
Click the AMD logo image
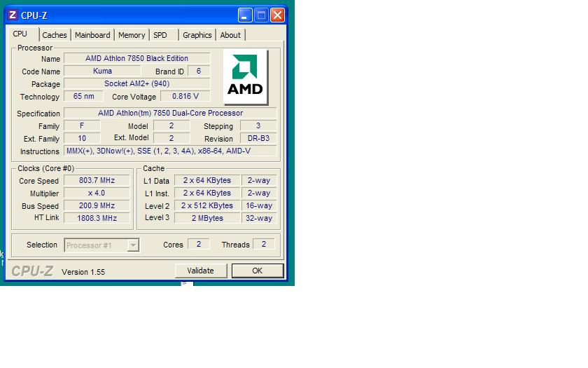[x=245, y=76]
